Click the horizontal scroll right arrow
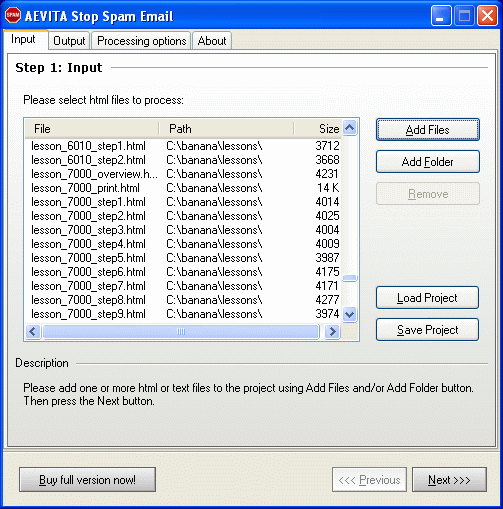This screenshot has width=503, height=509. tap(332, 331)
